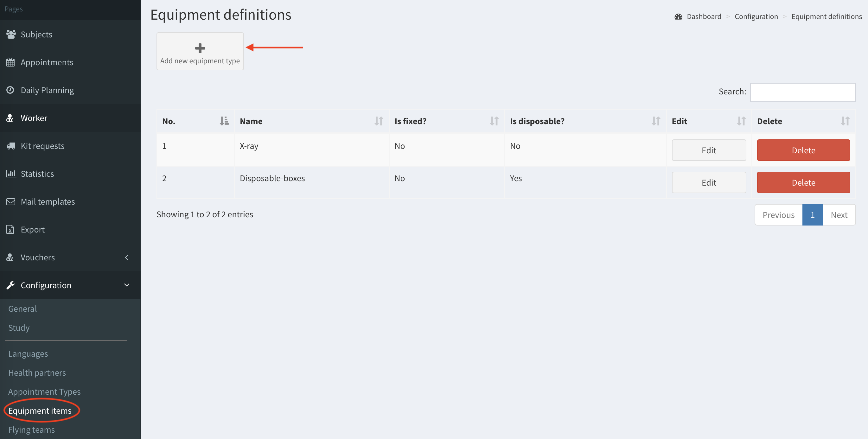
Task: Click the Export spreadsheet file icon
Action: (x=10, y=229)
